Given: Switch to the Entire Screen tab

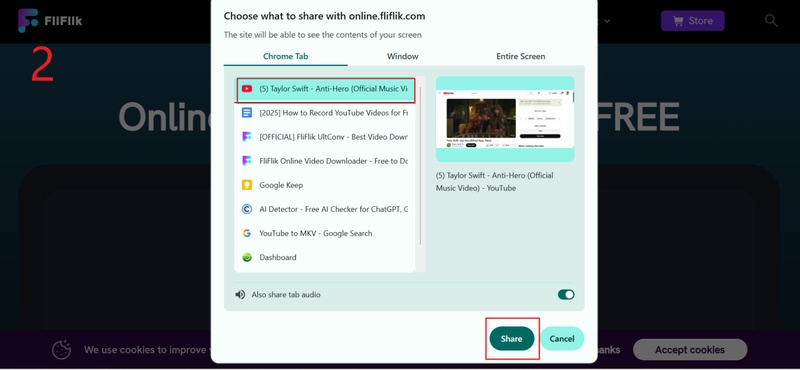Looking at the screenshot, I should point(520,56).
